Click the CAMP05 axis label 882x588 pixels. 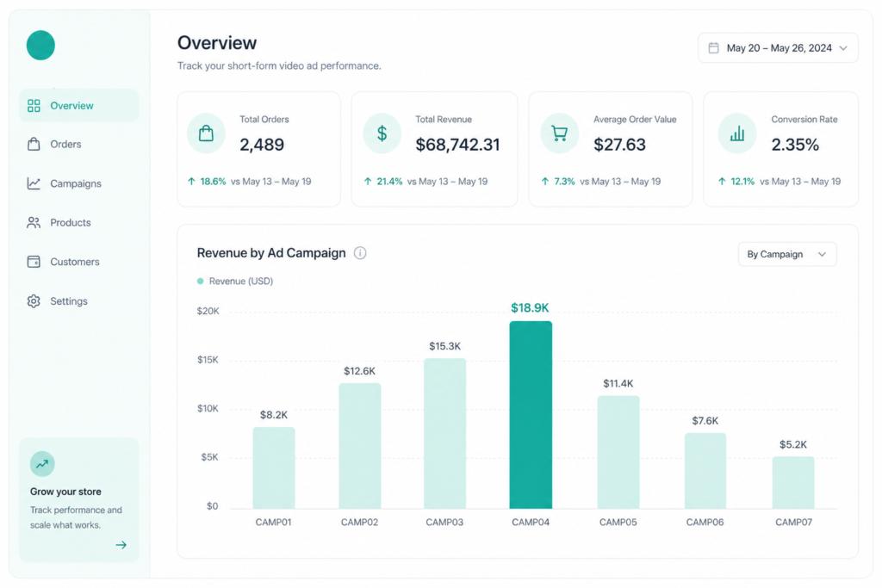[618, 523]
